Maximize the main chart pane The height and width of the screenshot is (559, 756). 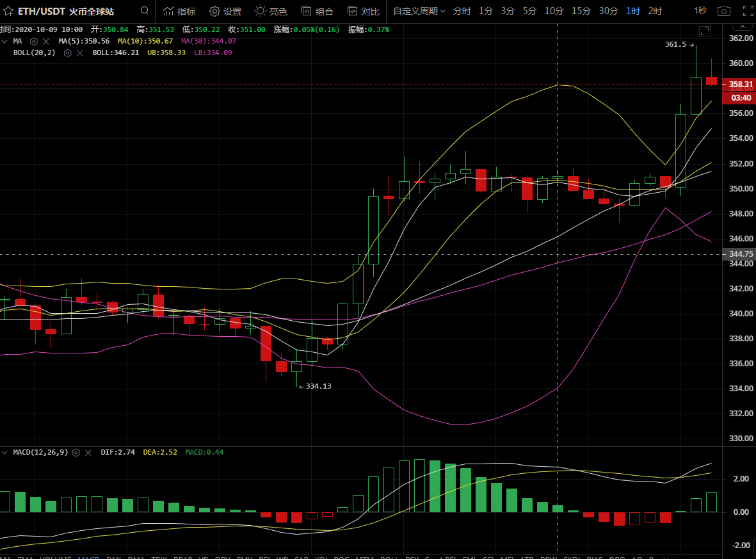(x=705, y=31)
